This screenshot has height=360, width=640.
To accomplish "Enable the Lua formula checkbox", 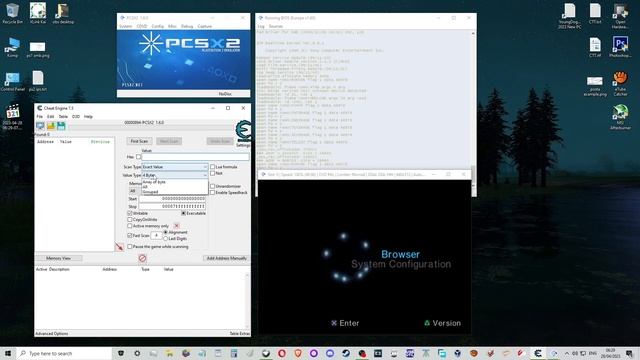I will pyautogui.click(x=212, y=167).
